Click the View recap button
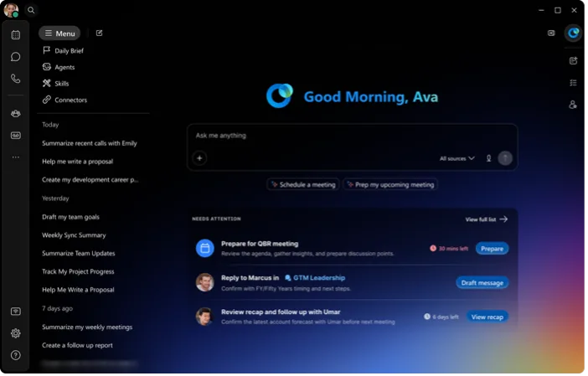 (487, 317)
